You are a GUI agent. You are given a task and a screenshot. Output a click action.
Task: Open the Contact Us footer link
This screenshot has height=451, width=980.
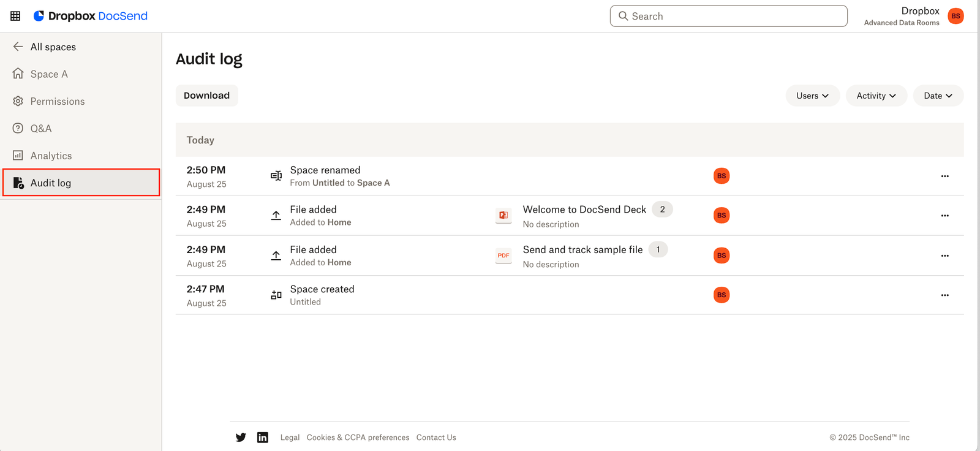coord(436,438)
